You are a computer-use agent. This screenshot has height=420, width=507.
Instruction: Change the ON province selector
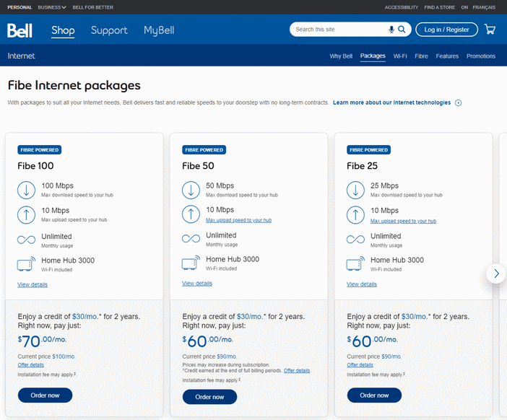click(x=464, y=7)
